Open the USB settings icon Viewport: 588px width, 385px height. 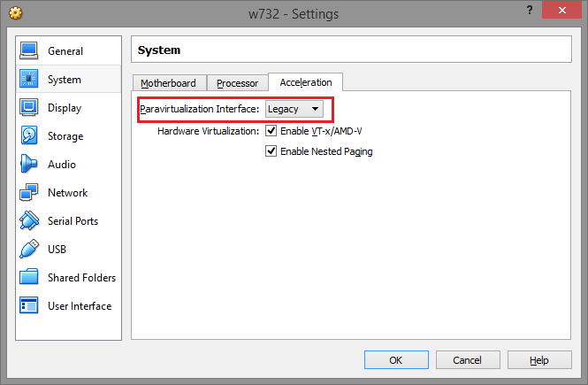(x=29, y=250)
